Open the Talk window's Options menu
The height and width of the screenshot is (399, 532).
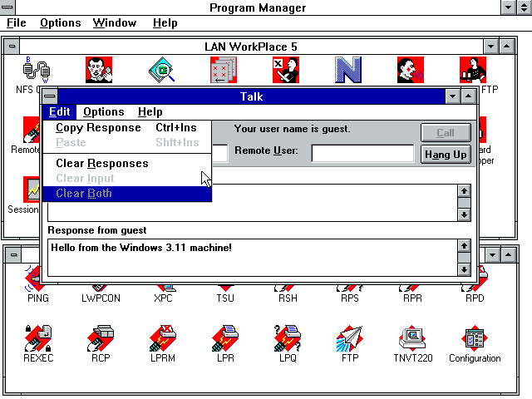[104, 112]
